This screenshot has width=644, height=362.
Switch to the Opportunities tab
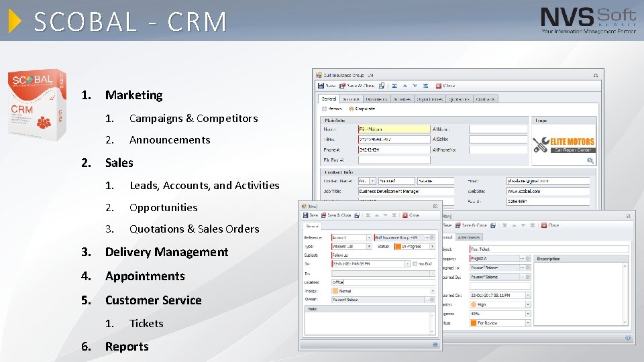click(x=429, y=99)
